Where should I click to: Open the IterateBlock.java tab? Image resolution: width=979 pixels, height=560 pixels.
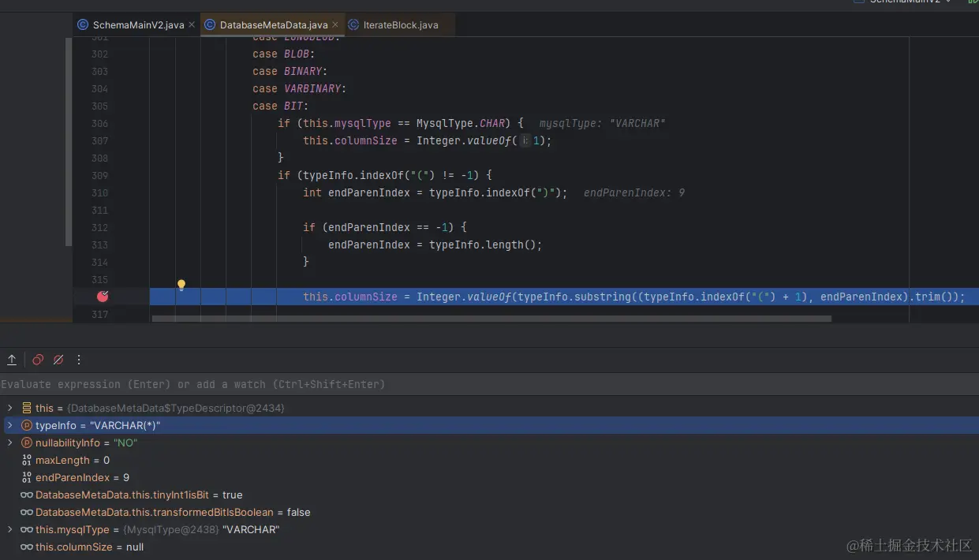401,24
